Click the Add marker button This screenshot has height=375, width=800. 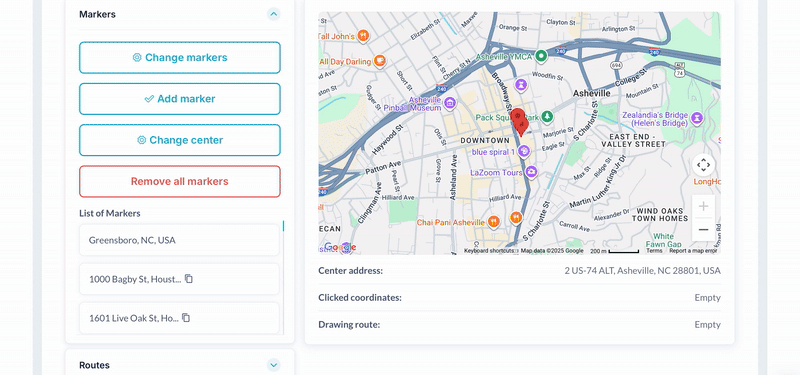(180, 99)
